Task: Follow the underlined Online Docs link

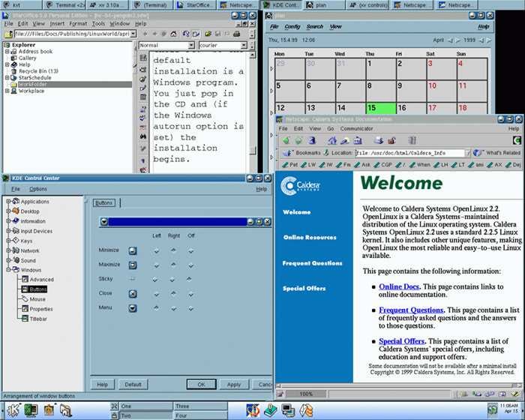Action: (x=399, y=286)
